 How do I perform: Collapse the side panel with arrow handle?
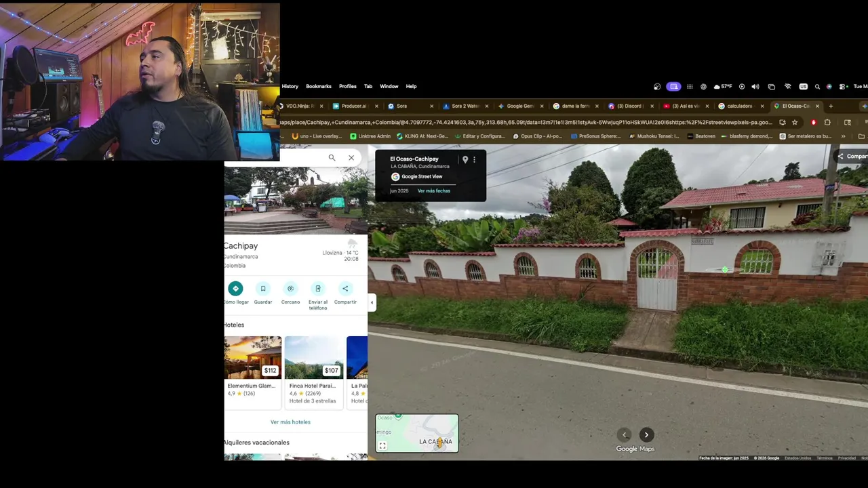(x=372, y=303)
